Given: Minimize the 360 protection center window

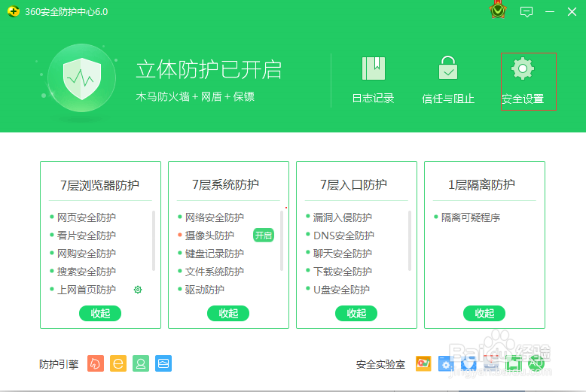Looking at the screenshot, I should coord(549,12).
